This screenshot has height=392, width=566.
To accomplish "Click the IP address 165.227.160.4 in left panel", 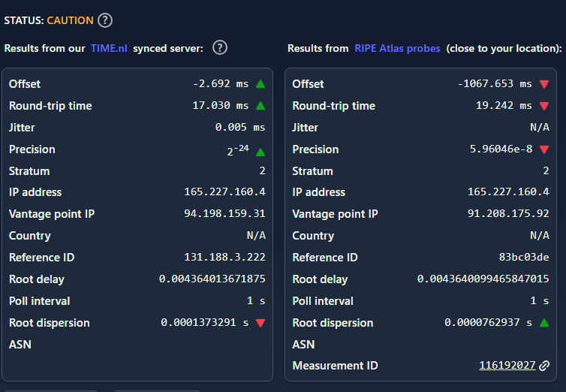I will [224, 191].
